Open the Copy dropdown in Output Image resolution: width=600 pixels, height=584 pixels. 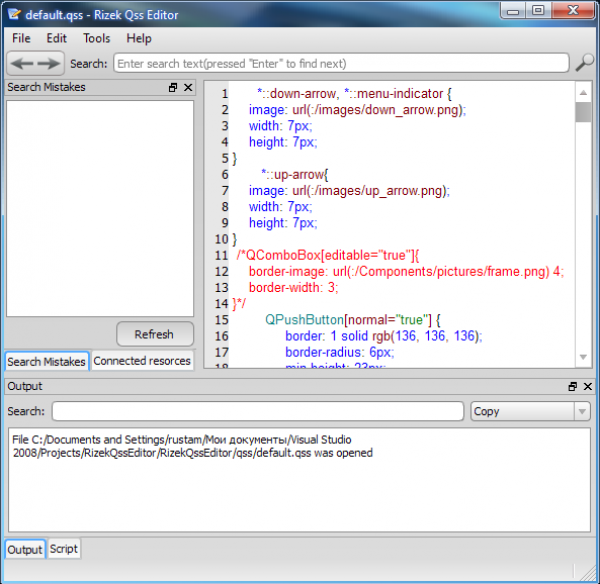click(x=581, y=411)
